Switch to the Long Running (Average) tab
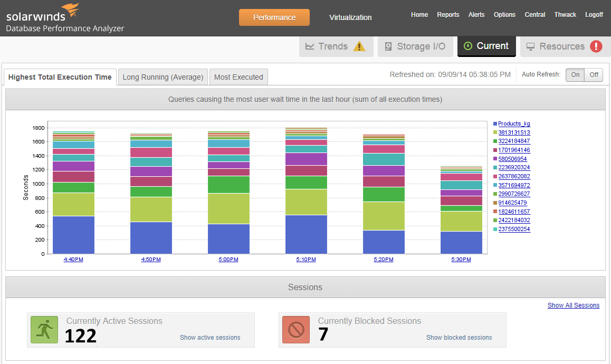This screenshot has width=611, height=364. (163, 76)
